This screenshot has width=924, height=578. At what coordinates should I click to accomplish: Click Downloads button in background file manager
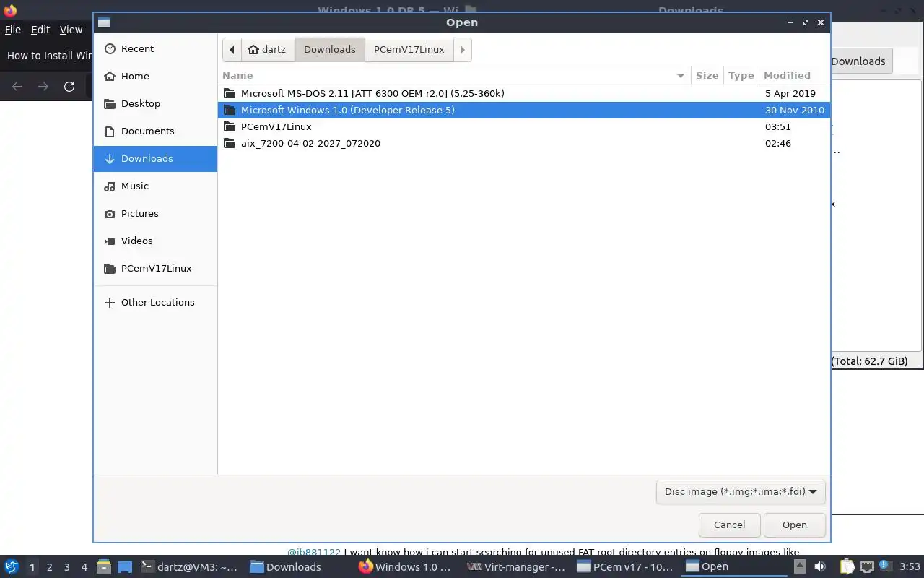(x=862, y=61)
